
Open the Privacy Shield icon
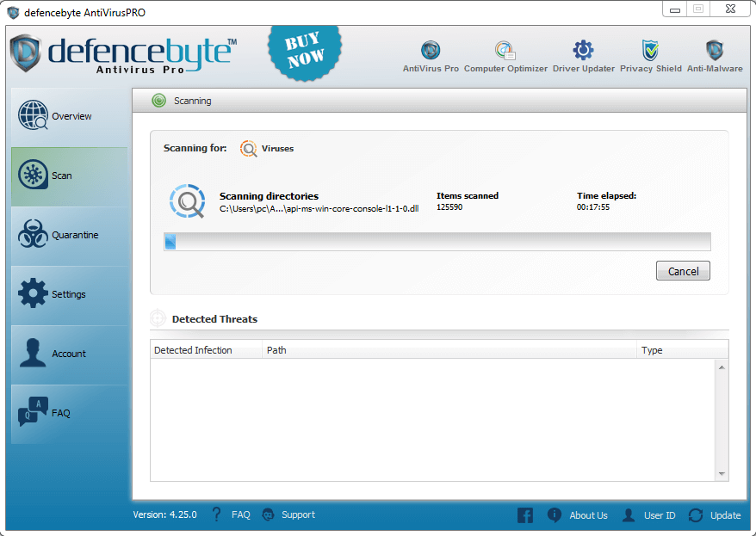pos(650,50)
